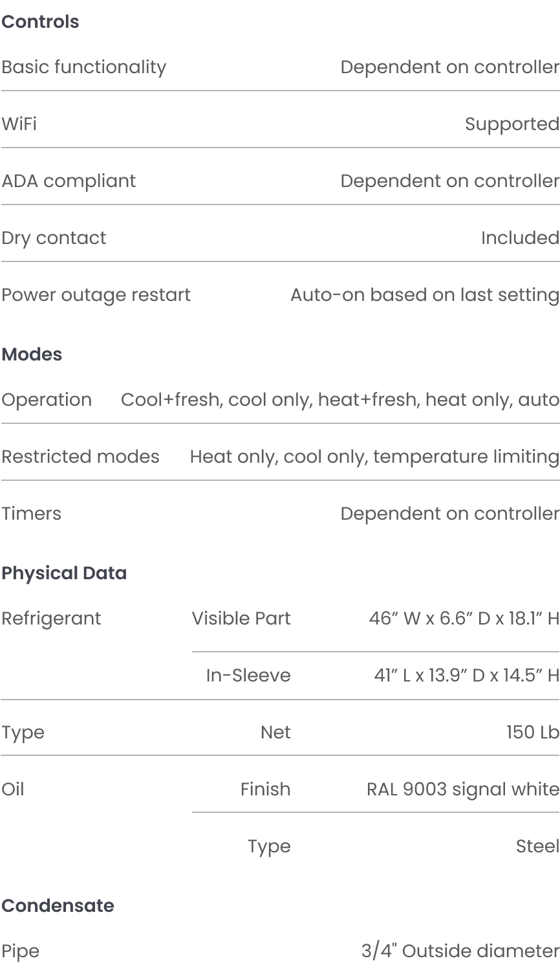This screenshot has height=974, width=560.
Task: Click the 150 Lb net weight value
Action: [x=533, y=733]
